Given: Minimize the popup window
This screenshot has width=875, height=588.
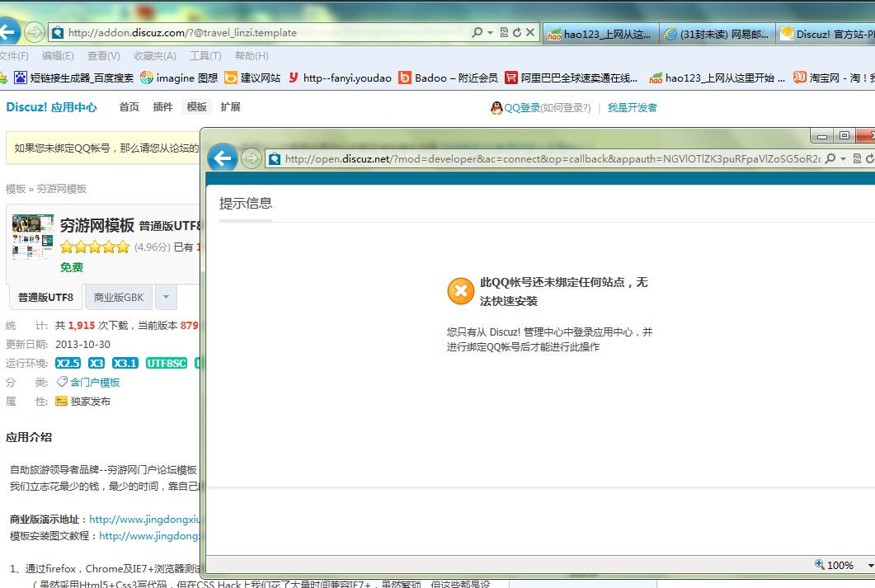Looking at the screenshot, I should pyautogui.click(x=821, y=135).
